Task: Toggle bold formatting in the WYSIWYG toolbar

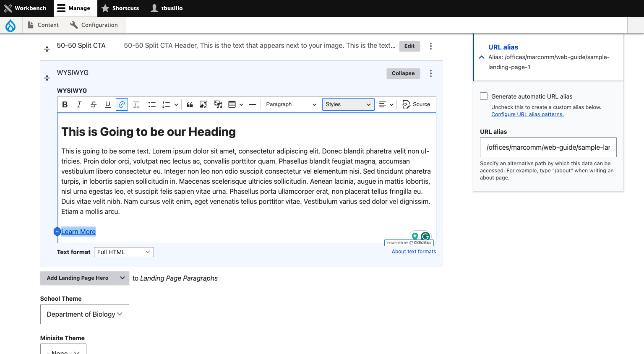Action: pos(65,104)
